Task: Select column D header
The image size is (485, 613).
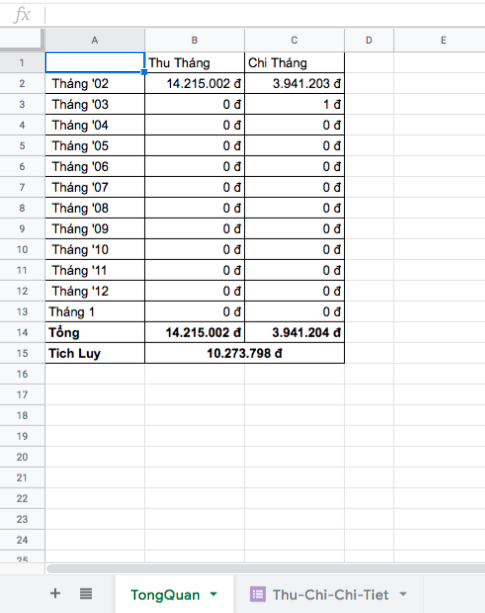Action: (369, 40)
